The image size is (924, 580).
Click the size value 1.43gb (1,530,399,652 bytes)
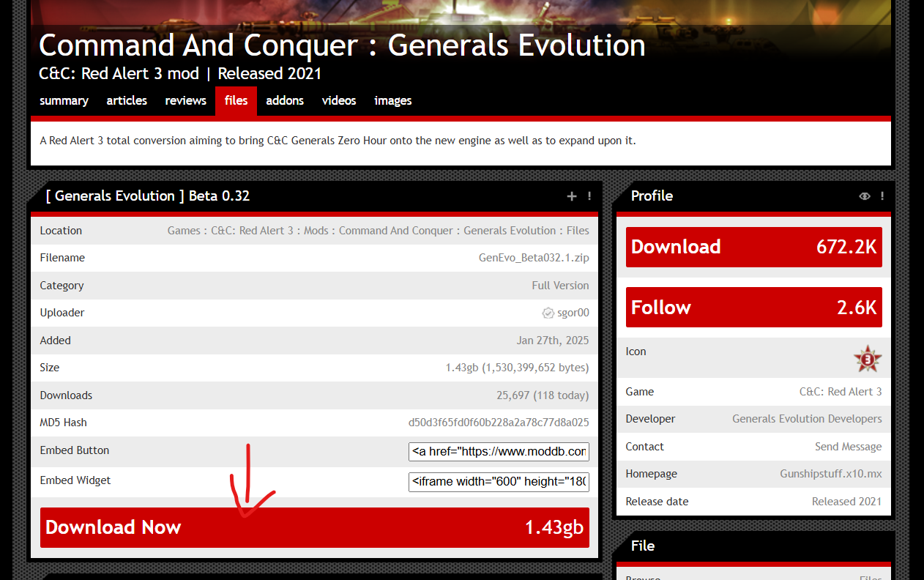[x=517, y=368]
